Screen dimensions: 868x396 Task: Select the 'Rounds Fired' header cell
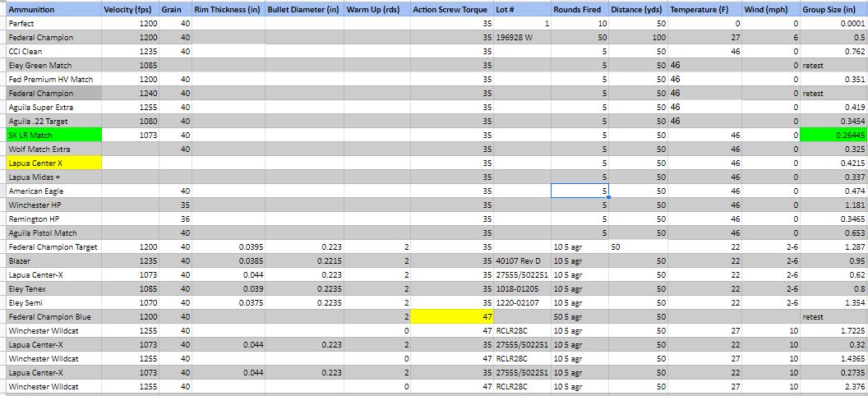[x=579, y=10]
